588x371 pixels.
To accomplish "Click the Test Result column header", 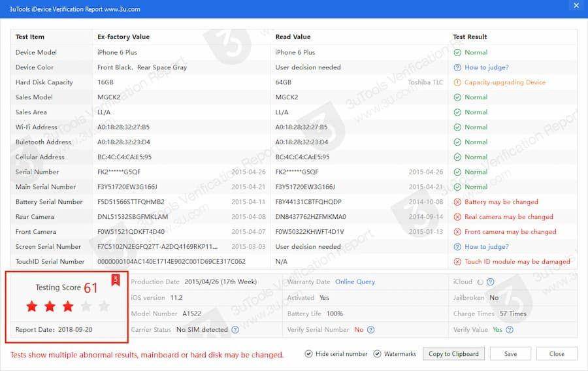I will (x=470, y=37).
